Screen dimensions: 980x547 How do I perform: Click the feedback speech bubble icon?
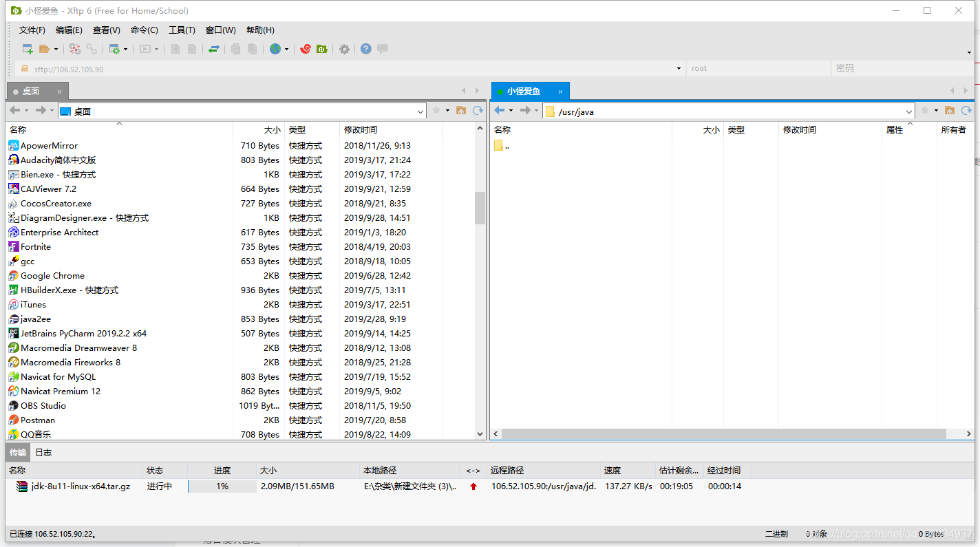(383, 49)
